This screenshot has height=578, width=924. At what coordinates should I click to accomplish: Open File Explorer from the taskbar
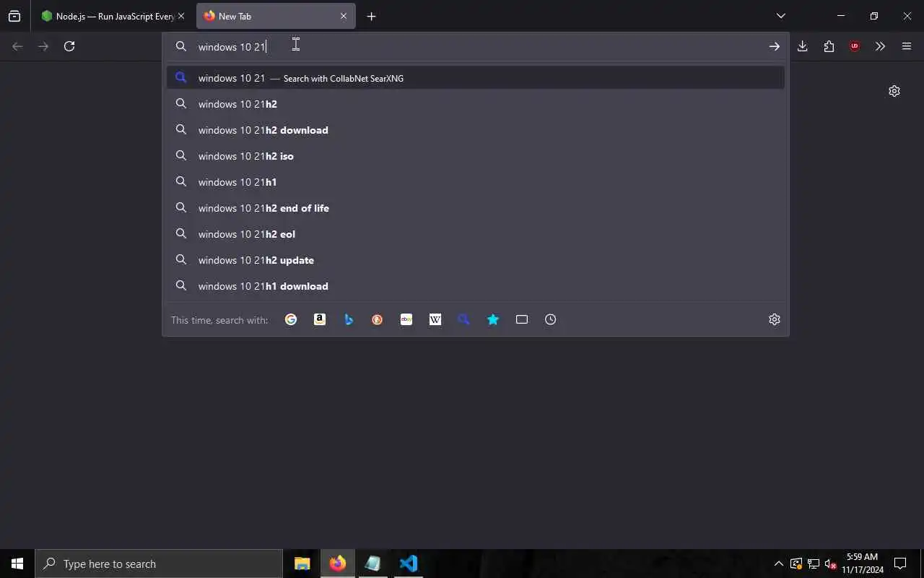(302, 564)
